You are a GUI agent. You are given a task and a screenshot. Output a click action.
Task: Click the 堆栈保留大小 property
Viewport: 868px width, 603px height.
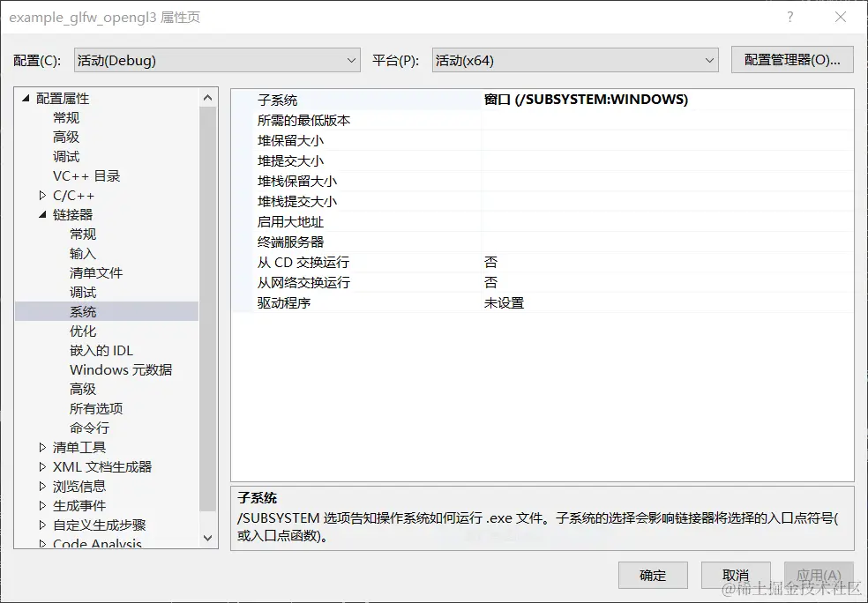(296, 181)
